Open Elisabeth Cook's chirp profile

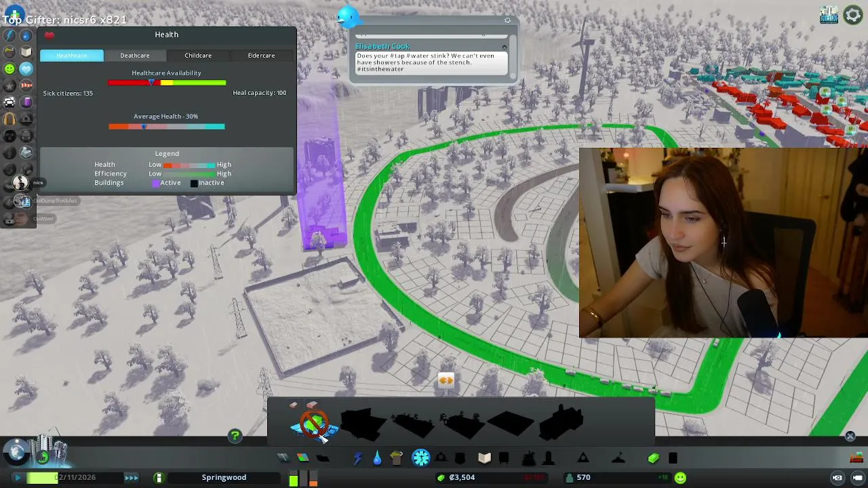click(x=382, y=47)
